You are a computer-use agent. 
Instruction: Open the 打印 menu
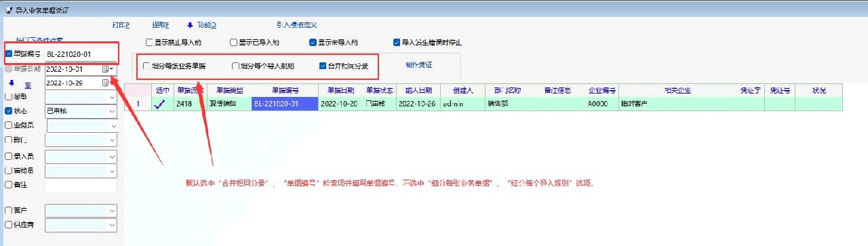121,25
